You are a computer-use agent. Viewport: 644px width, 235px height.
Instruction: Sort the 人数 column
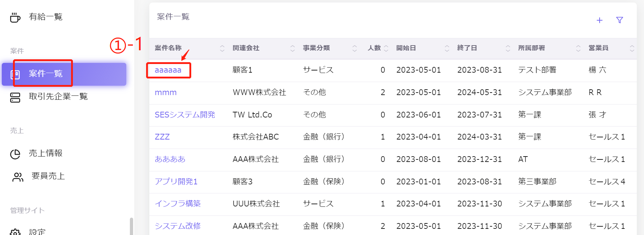[x=386, y=48]
